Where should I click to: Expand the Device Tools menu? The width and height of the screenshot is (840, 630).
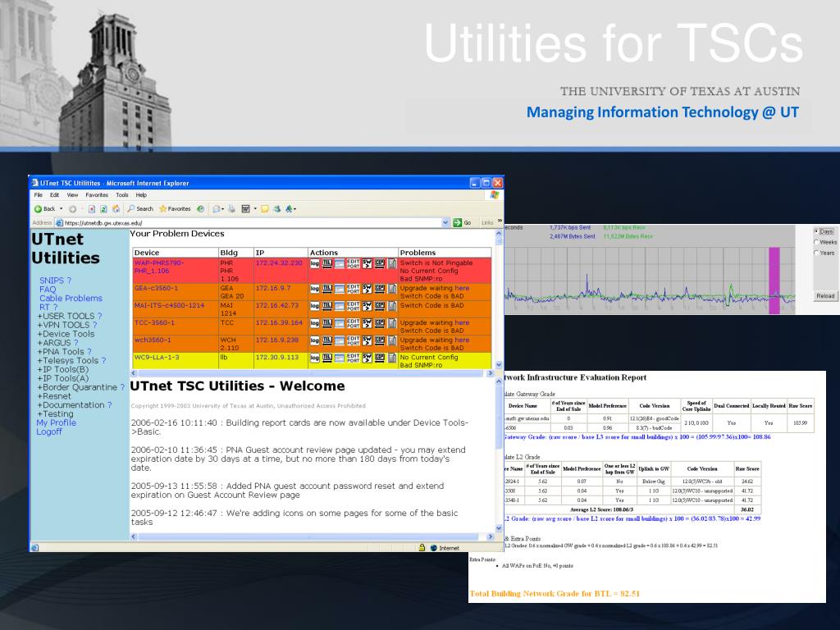click(x=66, y=334)
